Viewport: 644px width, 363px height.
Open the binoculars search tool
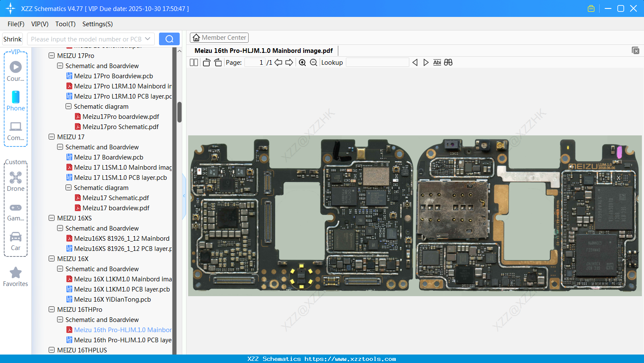[x=448, y=62]
